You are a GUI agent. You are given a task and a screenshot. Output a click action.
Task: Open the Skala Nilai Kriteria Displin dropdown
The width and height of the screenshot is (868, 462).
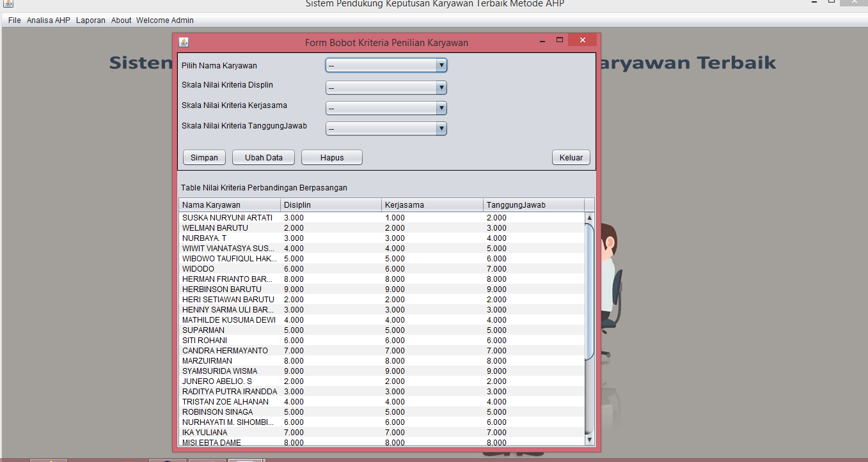click(x=441, y=87)
